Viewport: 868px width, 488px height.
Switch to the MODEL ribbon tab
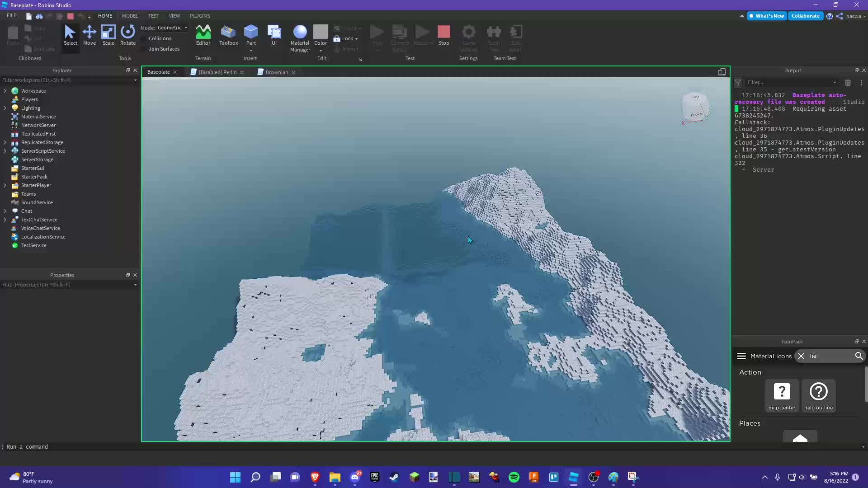pos(130,16)
